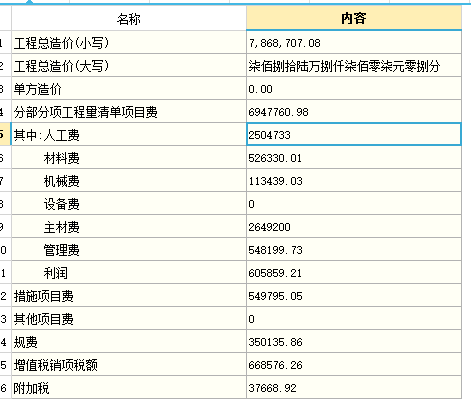The width and height of the screenshot is (471, 402).
Task: Click the 名称 column header
Action: pos(129,18)
